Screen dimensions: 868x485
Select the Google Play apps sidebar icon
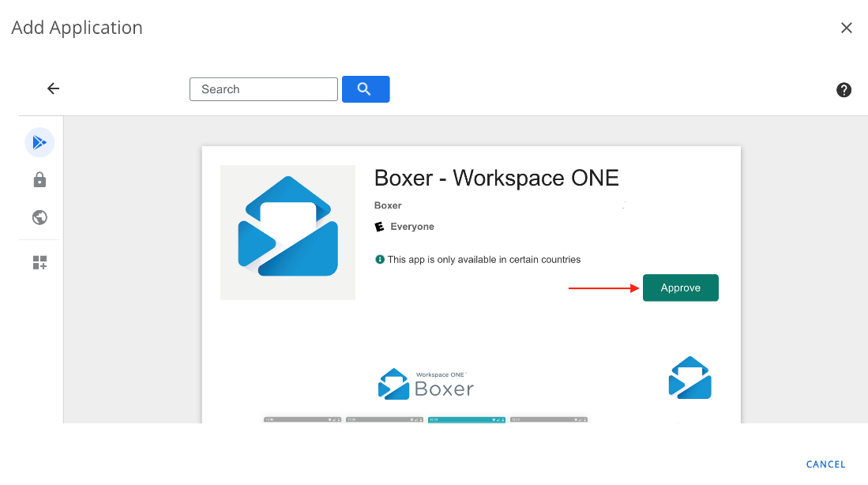[x=39, y=142]
